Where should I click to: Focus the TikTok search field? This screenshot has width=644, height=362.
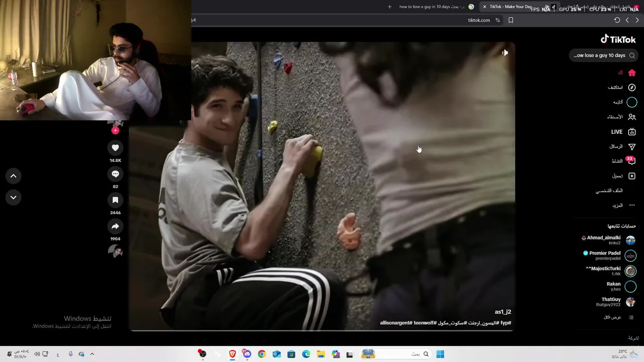[603, 55]
